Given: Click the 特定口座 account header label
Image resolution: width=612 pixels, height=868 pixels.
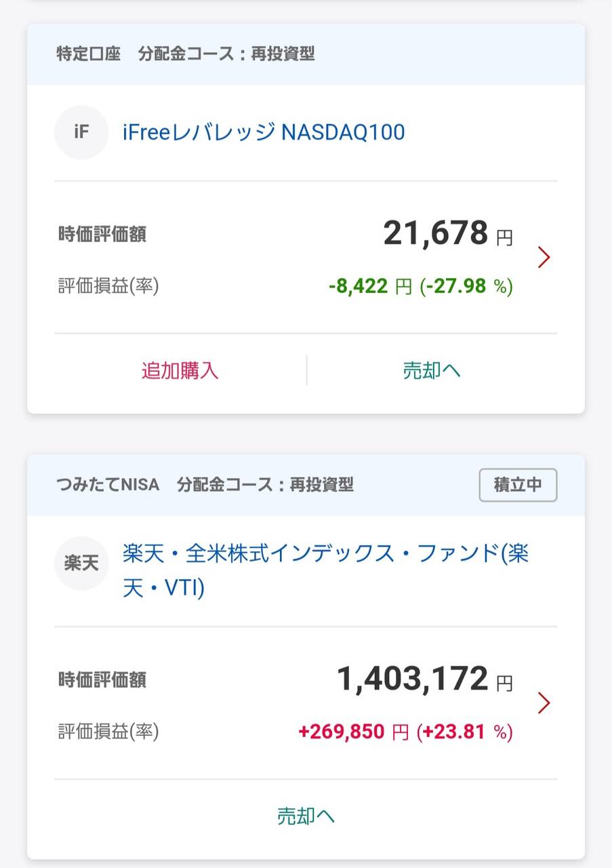Looking at the screenshot, I should 88,54.
